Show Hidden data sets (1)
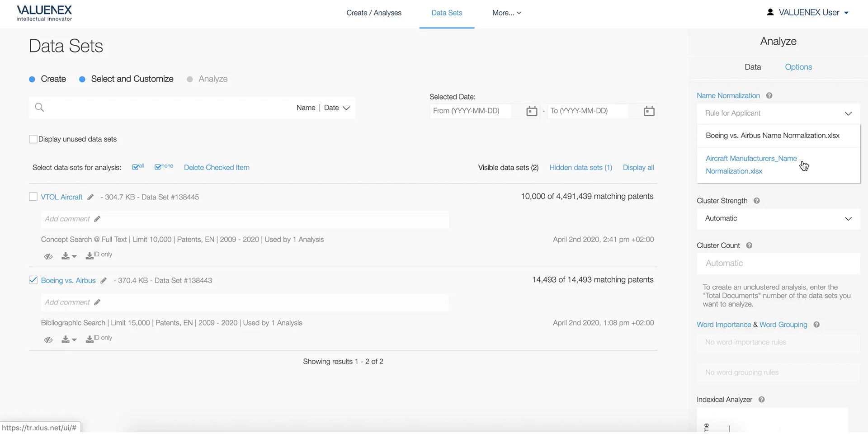The width and height of the screenshot is (868, 434). click(580, 168)
